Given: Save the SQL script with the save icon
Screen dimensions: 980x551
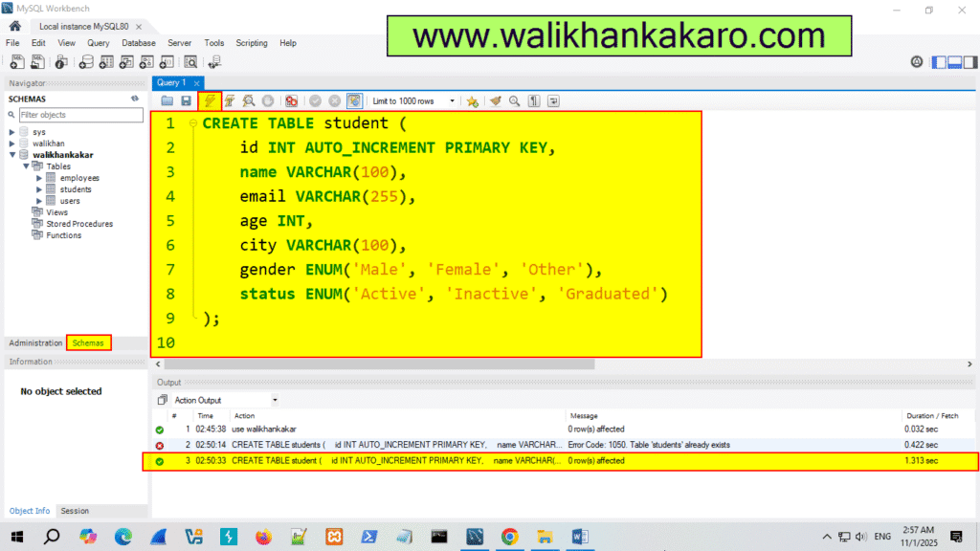Looking at the screenshot, I should pos(185,100).
